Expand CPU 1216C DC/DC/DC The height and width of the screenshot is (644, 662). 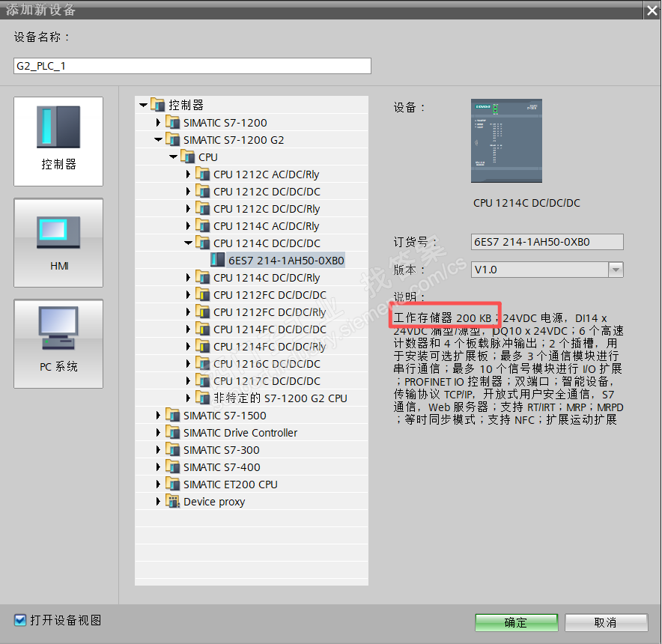pos(188,364)
